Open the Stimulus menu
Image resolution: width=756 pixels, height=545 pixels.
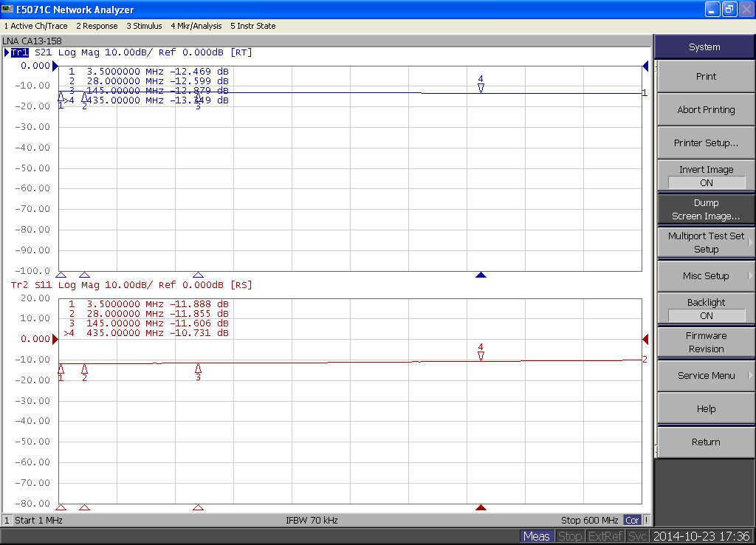[144, 26]
